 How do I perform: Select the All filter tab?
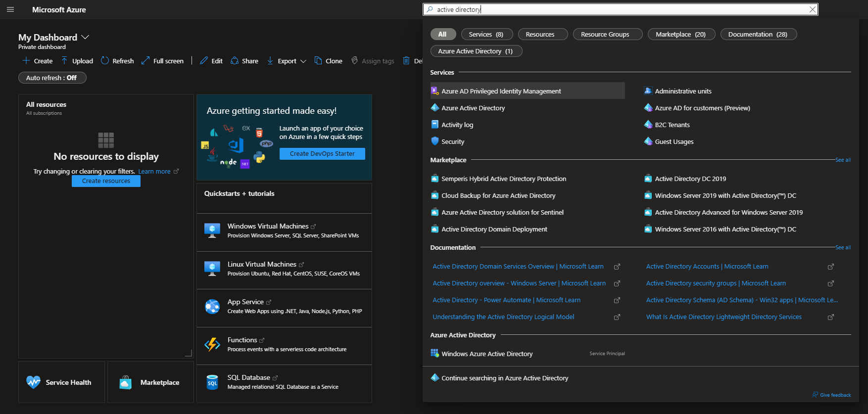pyautogui.click(x=442, y=34)
